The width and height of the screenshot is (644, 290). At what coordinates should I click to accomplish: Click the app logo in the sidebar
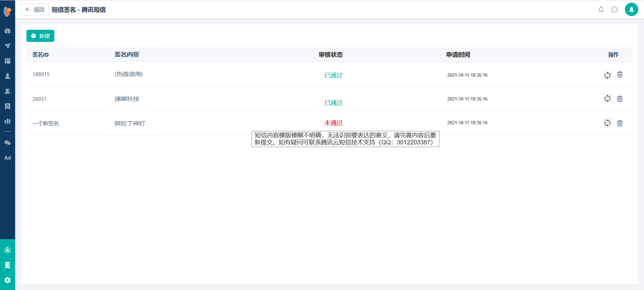click(7, 11)
